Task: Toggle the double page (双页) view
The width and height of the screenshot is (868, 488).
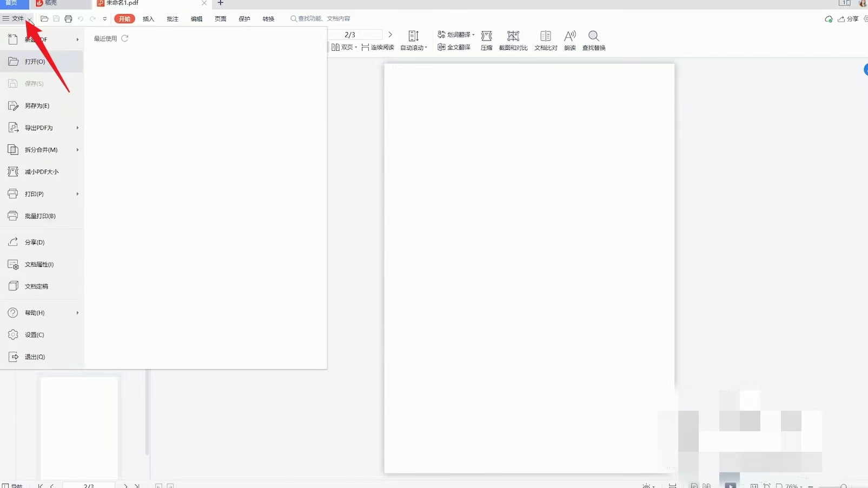Action: (343, 48)
